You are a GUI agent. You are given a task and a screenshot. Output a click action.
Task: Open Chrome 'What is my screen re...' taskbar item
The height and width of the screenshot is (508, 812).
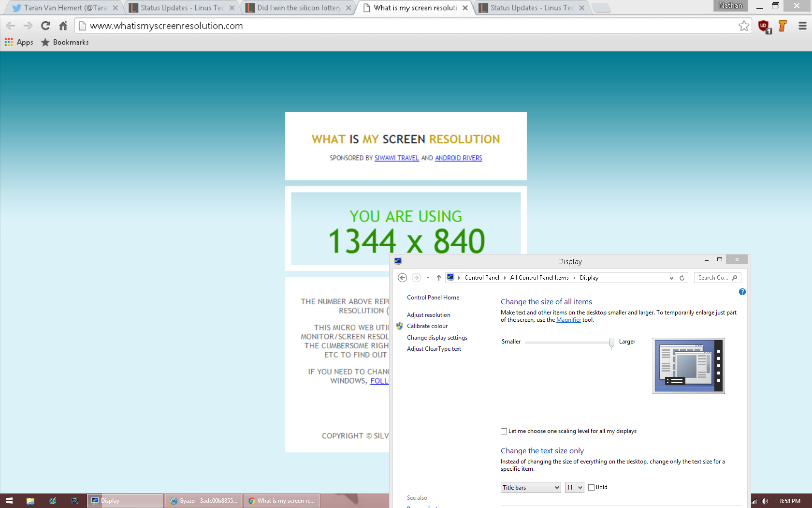click(x=282, y=501)
